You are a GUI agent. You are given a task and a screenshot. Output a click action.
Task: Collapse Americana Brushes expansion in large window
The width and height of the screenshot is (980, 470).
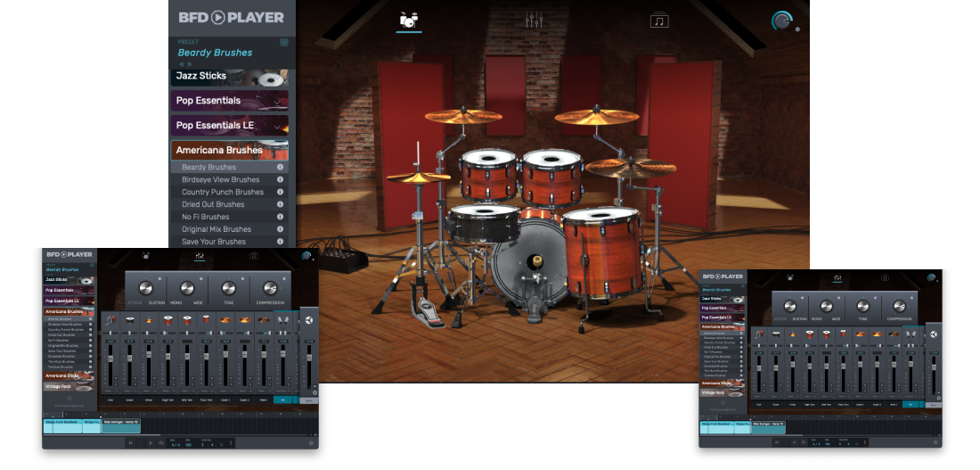pos(229,150)
